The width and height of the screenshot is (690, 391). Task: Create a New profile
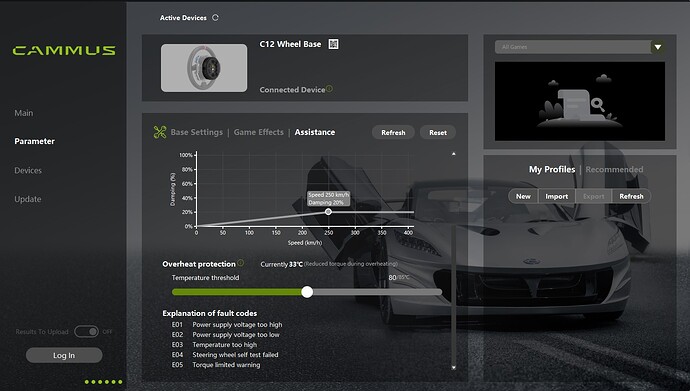[x=523, y=196]
